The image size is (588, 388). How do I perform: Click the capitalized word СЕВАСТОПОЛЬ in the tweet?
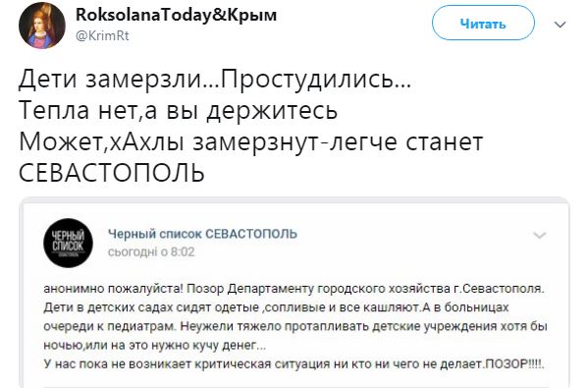[x=112, y=173]
